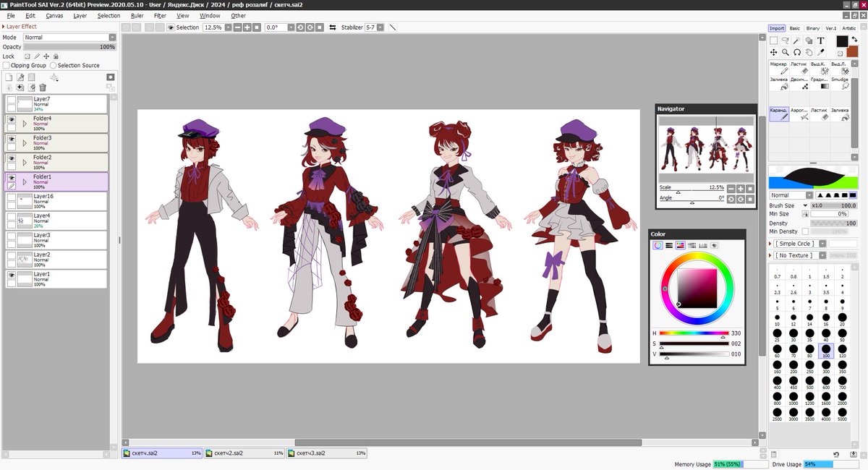Image resolution: width=868 pixels, height=470 pixels.
Task: Select the Shape tool icon
Action: pos(809,40)
